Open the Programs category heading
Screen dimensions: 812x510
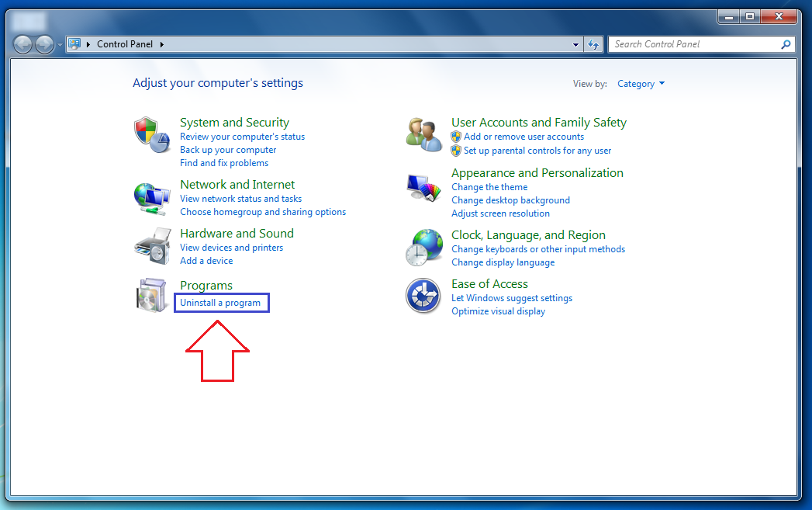click(x=206, y=286)
